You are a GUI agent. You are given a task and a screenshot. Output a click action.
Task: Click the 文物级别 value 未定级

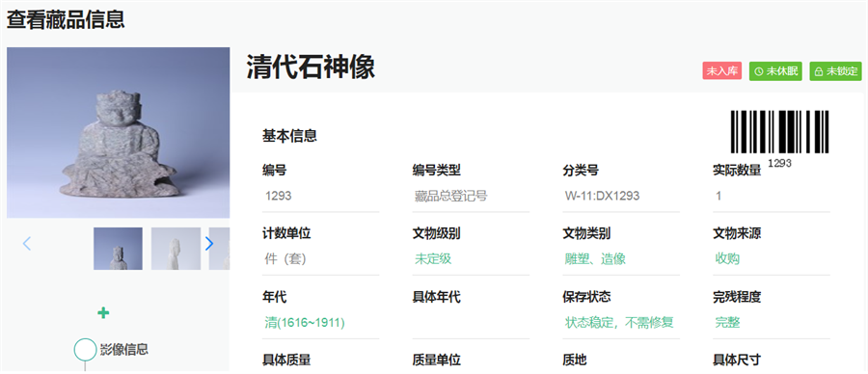433,259
